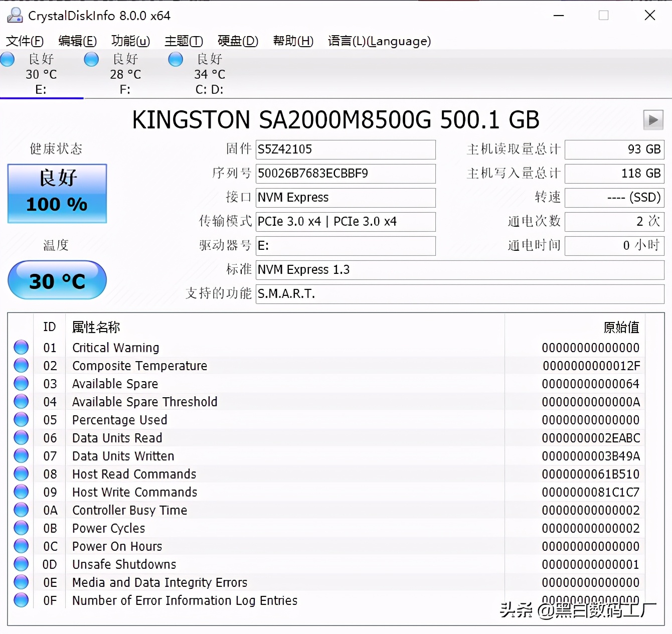Click status orb beside Power On Hours

point(21,546)
